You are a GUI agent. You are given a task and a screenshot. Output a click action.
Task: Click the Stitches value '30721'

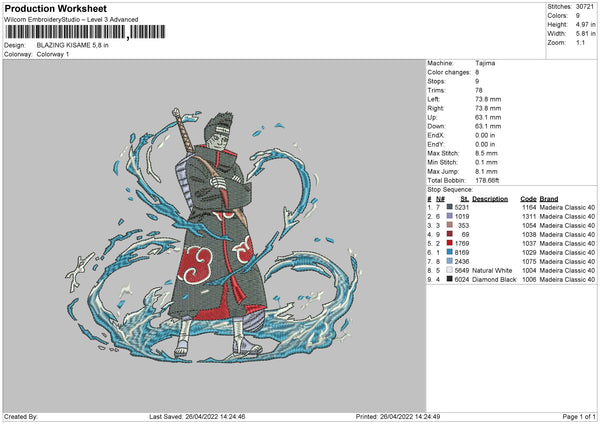coord(585,7)
